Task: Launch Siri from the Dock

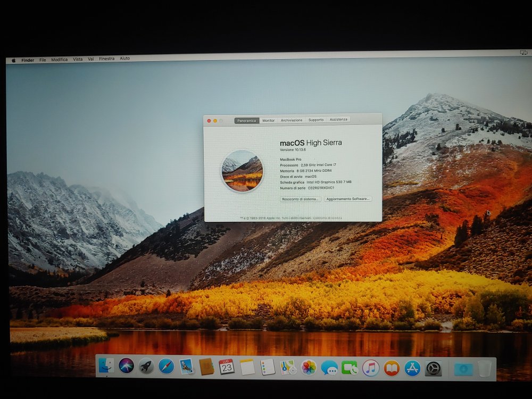Action: point(127,366)
